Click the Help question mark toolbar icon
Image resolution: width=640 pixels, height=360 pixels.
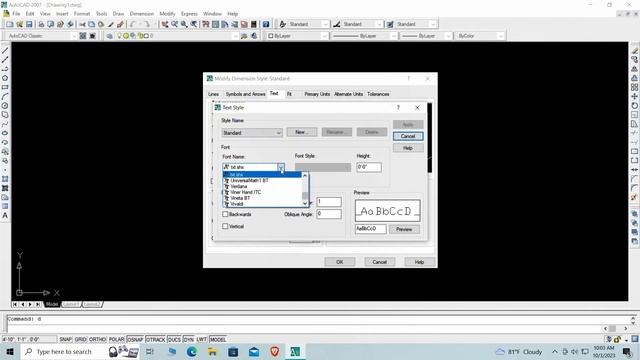[x=266, y=24]
